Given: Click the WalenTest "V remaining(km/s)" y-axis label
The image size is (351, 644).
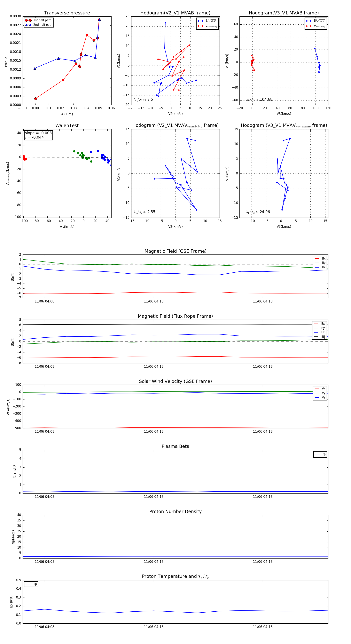Looking at the screenshot, I should [8, 173].
